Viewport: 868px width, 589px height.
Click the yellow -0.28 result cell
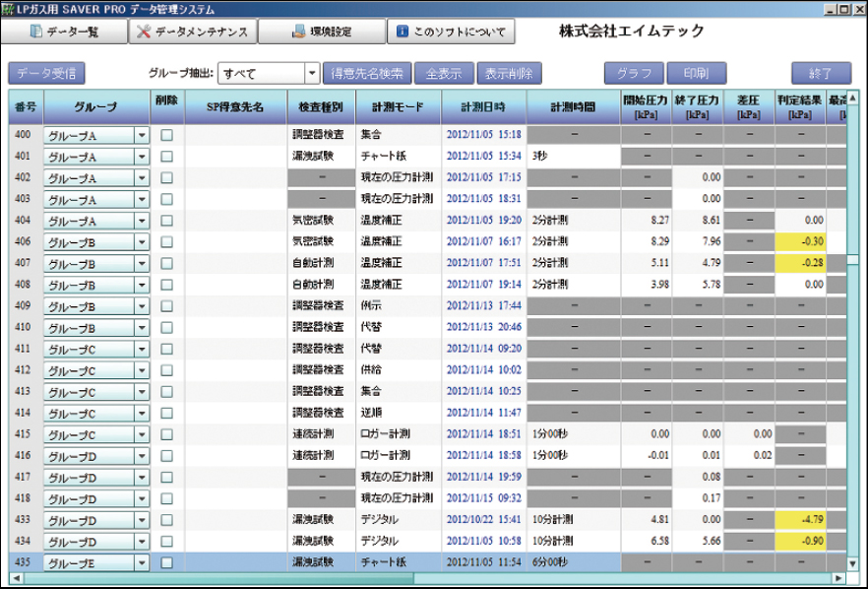click(x=800, y=263)
